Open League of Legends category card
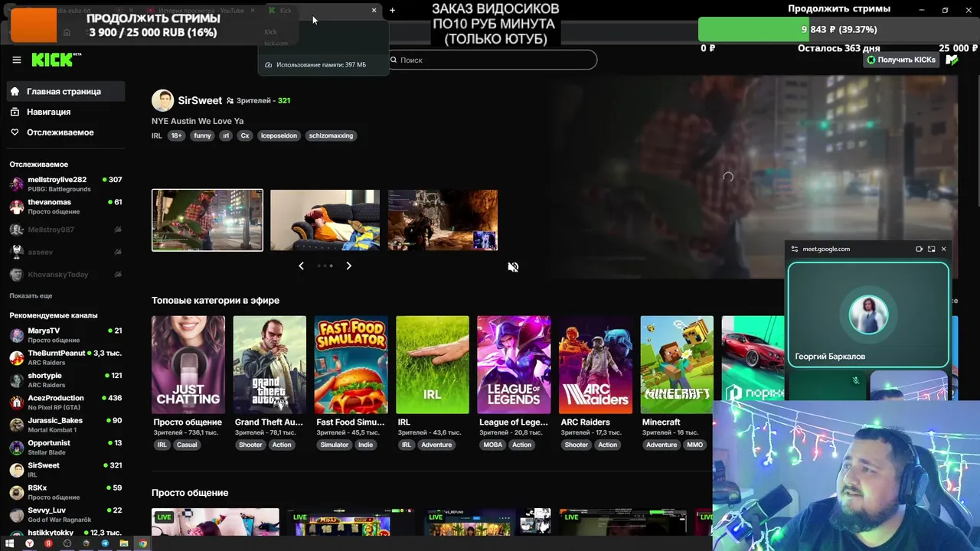 514,364
